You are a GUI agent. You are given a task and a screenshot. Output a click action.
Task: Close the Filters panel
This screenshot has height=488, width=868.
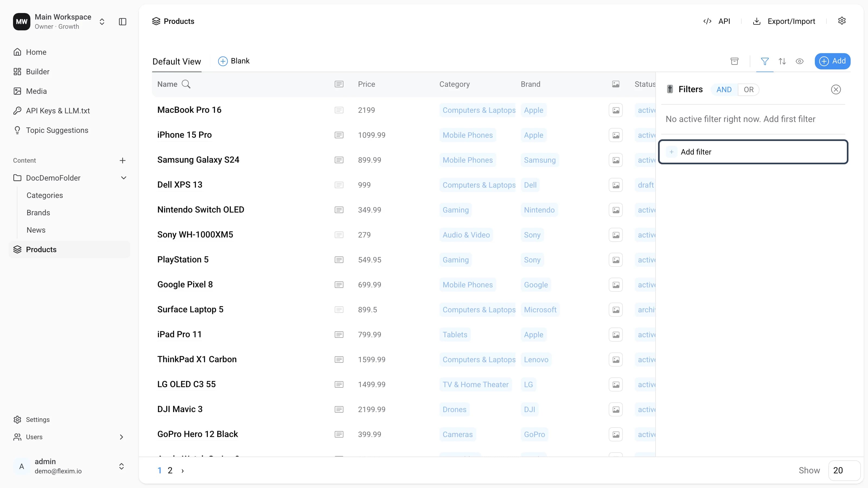click(836, 89)
